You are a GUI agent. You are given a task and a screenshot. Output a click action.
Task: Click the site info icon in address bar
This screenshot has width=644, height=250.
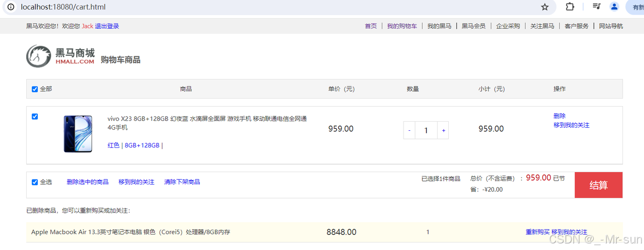tap(11, 7)
